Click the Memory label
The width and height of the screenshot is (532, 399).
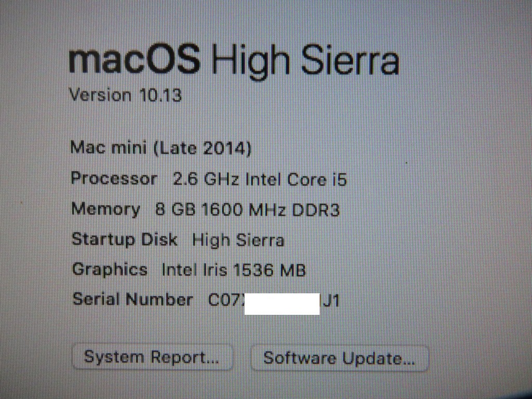(105, 209)
